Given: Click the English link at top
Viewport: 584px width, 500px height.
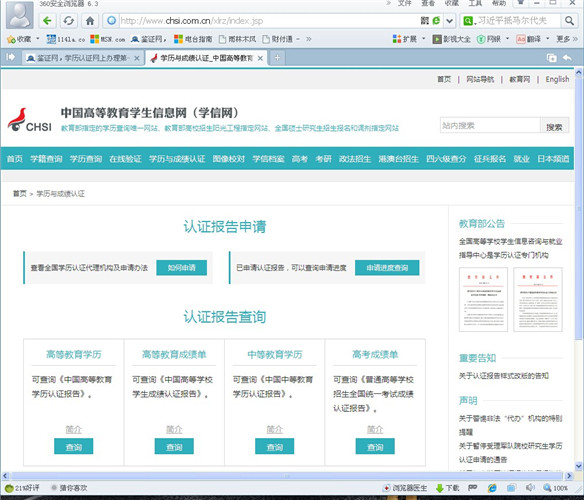Looking at the screenshot, I should 557,79.
